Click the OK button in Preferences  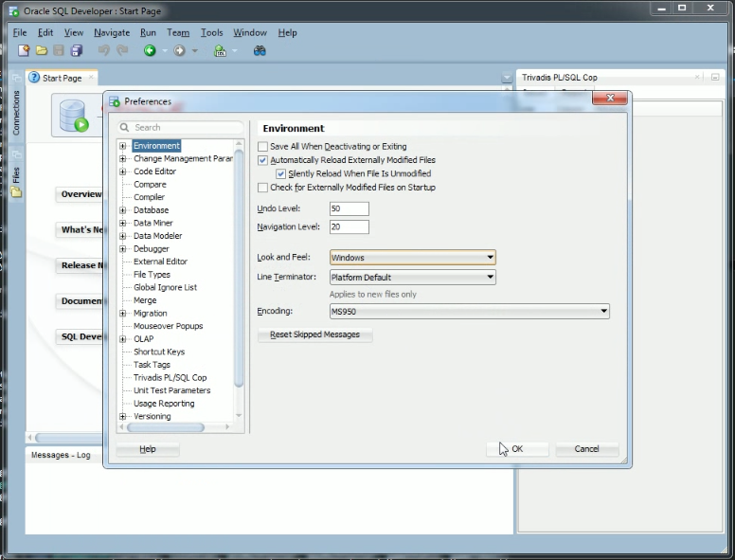point(517,449)
